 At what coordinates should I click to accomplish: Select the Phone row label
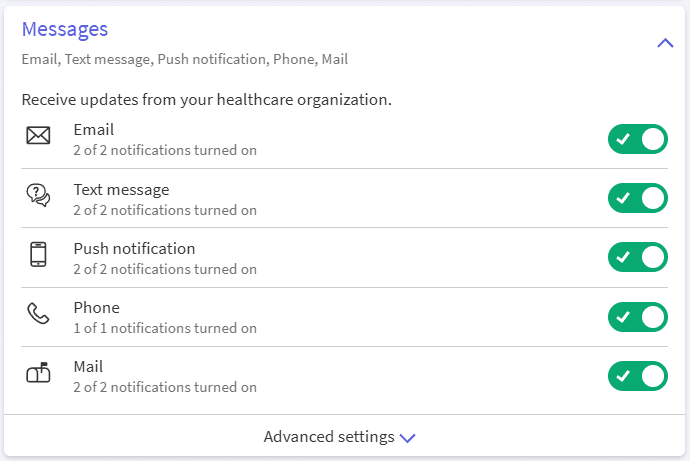point(96,308)
